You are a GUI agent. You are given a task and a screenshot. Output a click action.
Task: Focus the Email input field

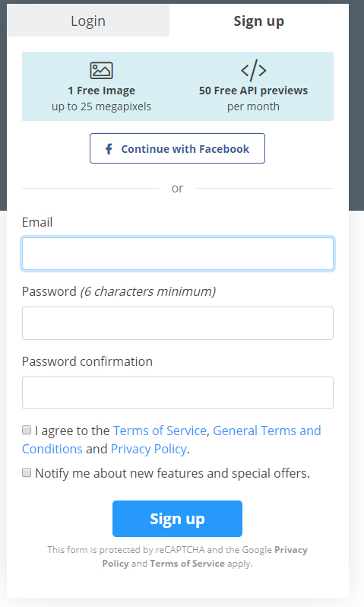(178, 253)
